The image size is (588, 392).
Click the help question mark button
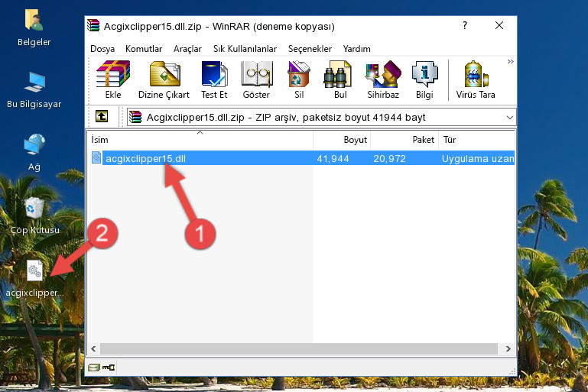[x=465, y=25]
